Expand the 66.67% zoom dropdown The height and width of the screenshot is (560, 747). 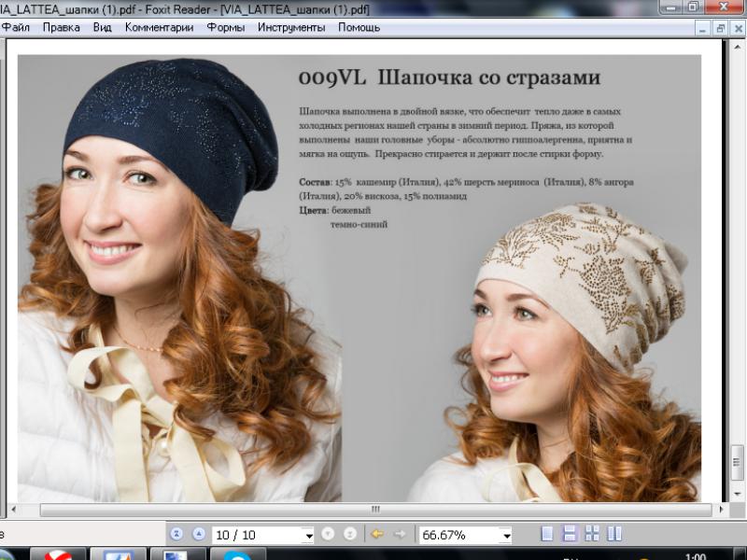point(505,536)
